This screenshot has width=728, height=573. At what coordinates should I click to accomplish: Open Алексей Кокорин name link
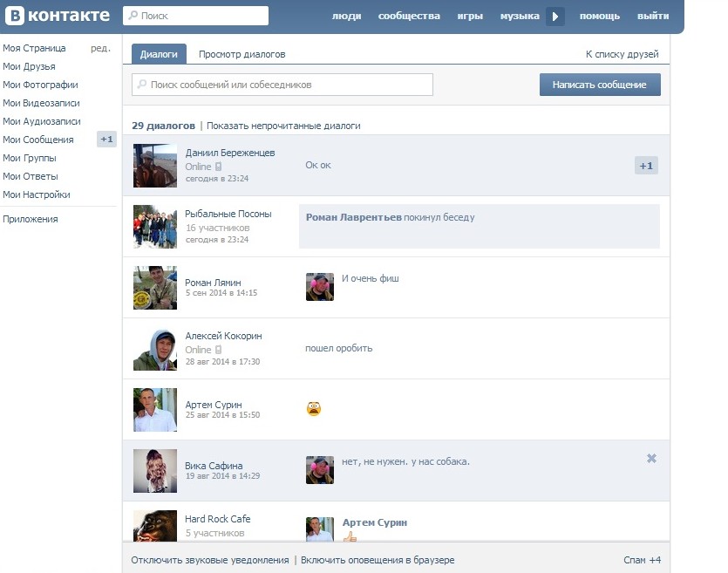click(223, 336)
